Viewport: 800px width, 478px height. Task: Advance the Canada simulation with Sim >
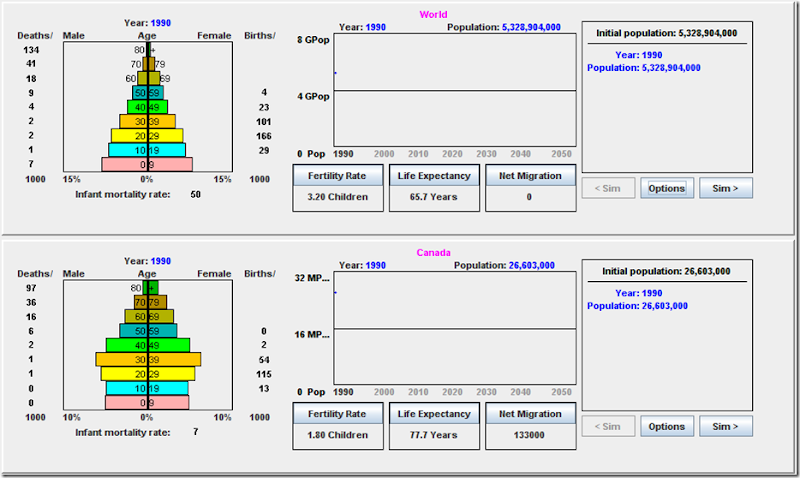(x=726, y=426)
